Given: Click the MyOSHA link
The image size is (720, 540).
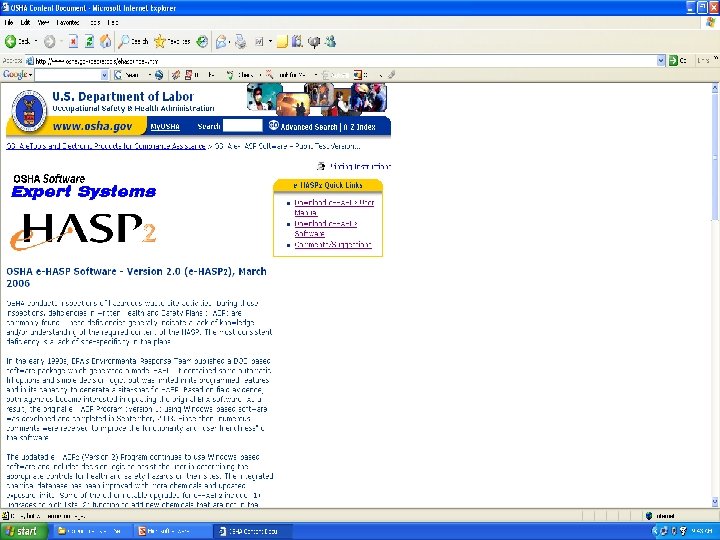Looking at the screenshot, I should (x=165, y=126).
